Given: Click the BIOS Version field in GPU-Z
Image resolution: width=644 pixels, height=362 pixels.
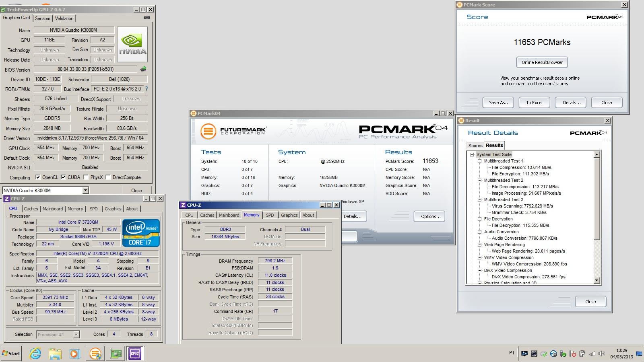Looking at the screenshot, I should point(85,69).
